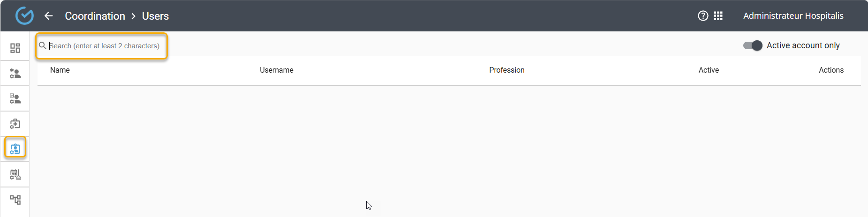Select the person with asterisk sidebar icon
The height and width of the screenshot is (217, 868).
[15, 74]
